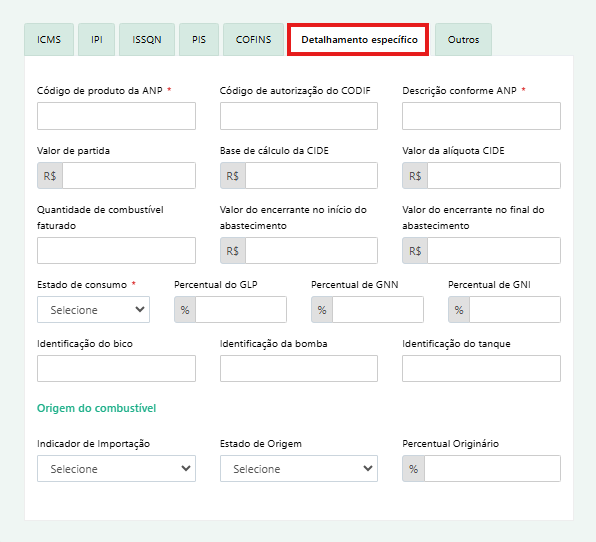
Task: Click the Identificação da bomba field
Action: [x=299, y=369]
